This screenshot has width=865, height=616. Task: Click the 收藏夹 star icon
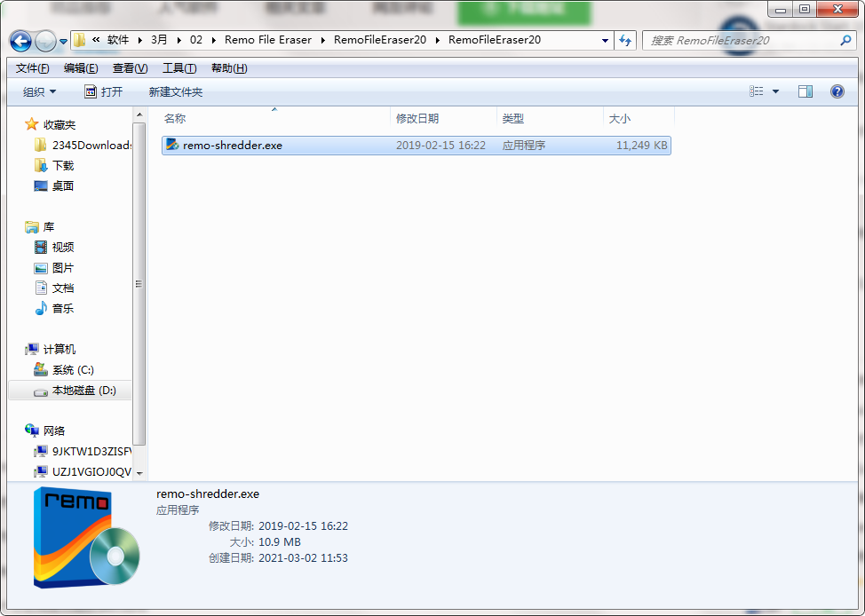click(x=31, y=124)
